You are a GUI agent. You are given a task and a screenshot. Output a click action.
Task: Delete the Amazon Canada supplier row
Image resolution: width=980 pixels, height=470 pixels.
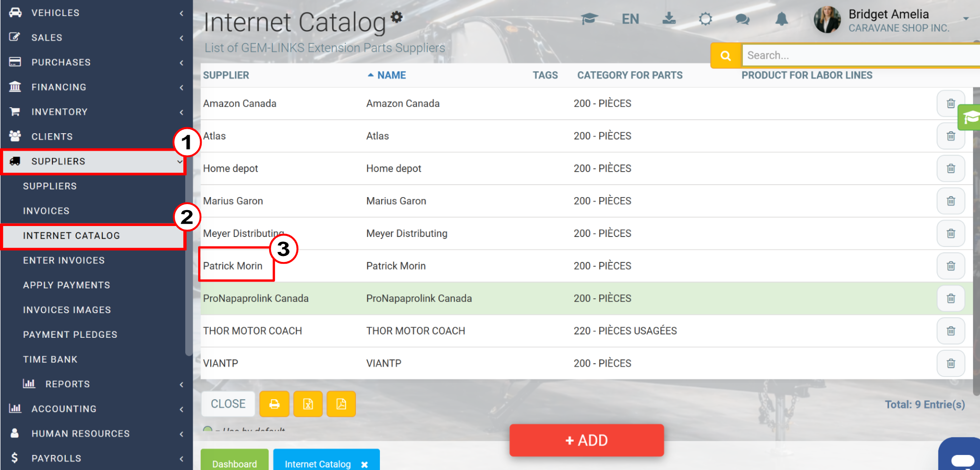pos(951,103)
